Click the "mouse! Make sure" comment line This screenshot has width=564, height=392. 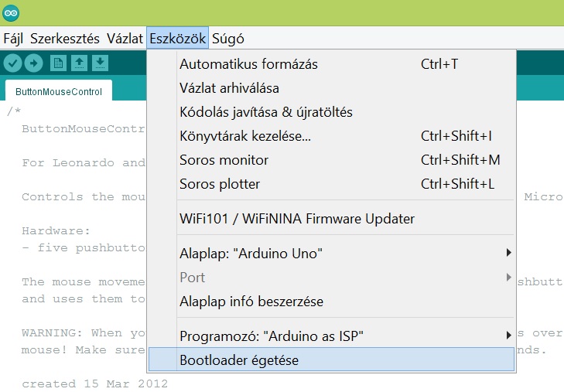coord(84,350)
